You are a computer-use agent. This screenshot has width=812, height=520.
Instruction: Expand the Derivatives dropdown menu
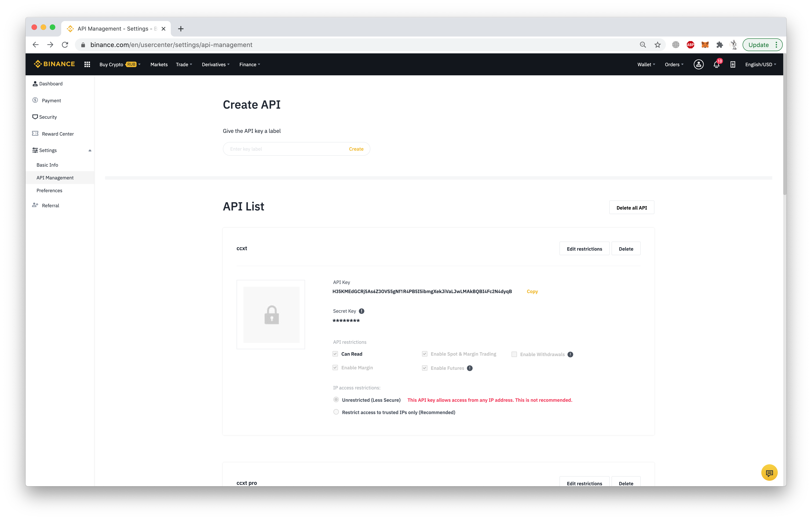click(216, 65)
